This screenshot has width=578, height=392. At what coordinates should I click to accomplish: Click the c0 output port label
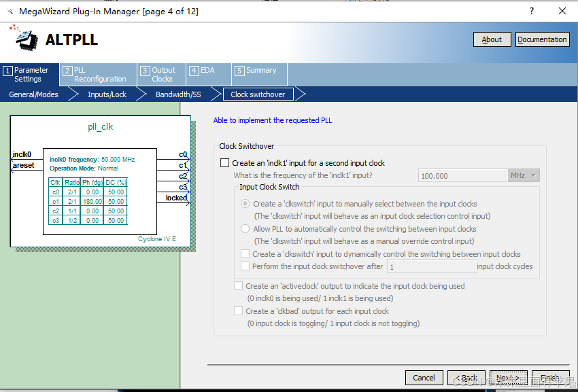click(183, 154)
